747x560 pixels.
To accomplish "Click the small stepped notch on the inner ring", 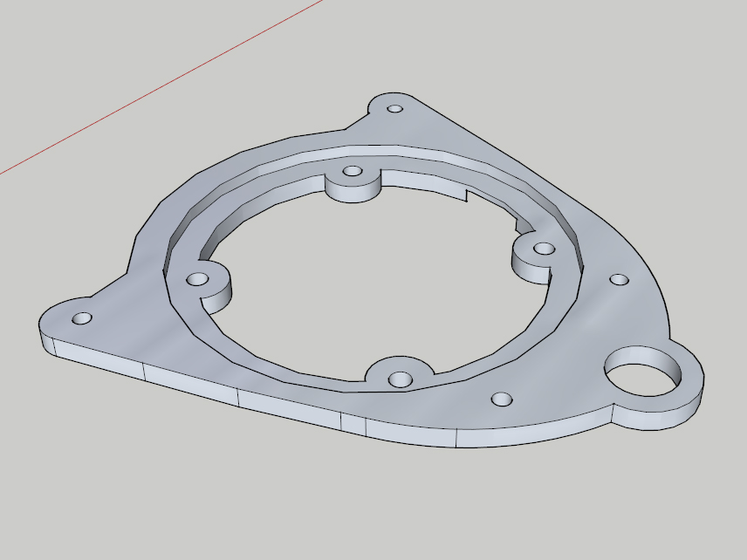I will coord(468,195).
